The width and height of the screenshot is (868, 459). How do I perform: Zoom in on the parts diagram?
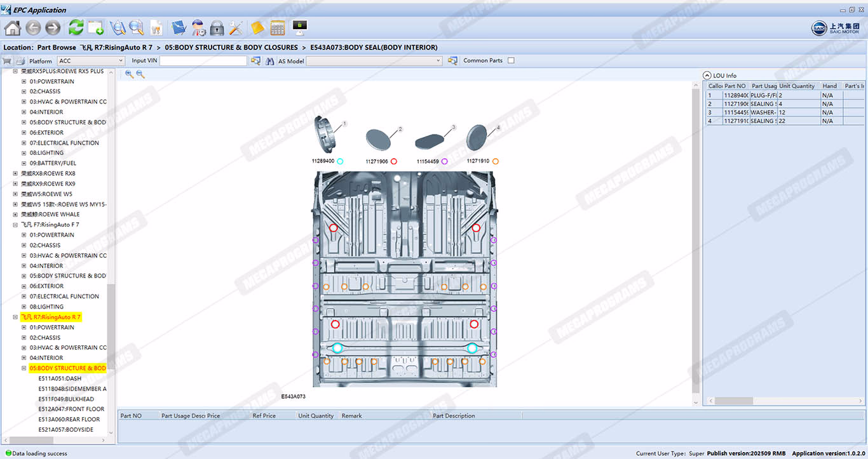pos(130,74)
